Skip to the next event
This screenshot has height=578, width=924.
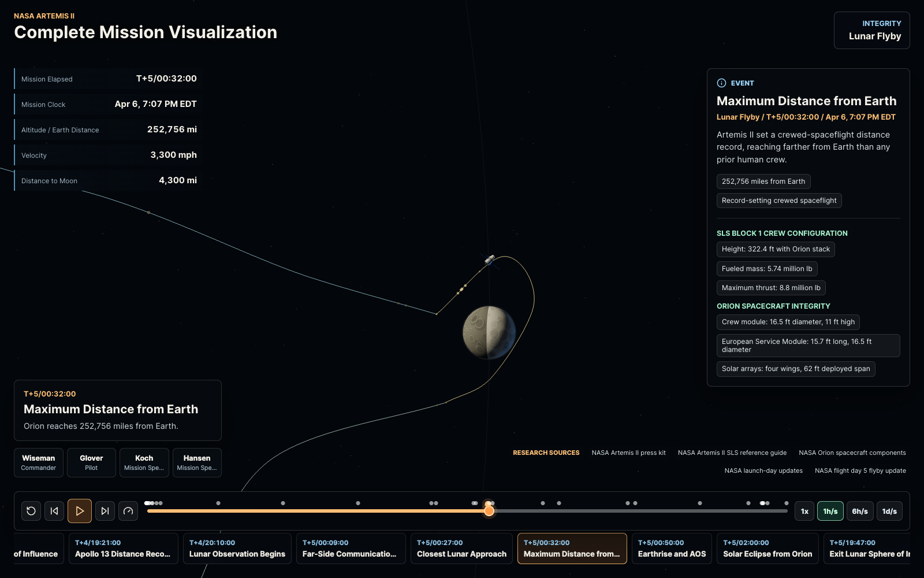[x=105, y=511]
